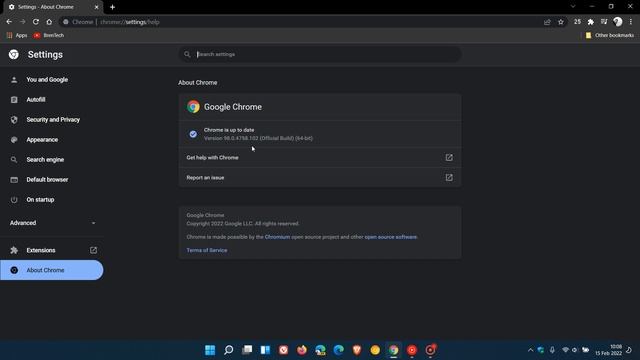Image resolution: width=640 pixels, height=360 pixels.
Task: Open Security and Privacy settings
Action: [x=53, y=120]
